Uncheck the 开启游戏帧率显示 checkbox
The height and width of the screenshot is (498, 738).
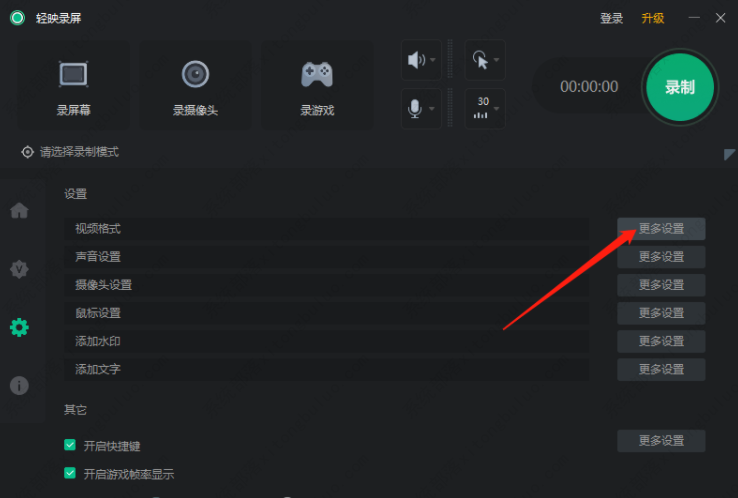tap(70, 473)
